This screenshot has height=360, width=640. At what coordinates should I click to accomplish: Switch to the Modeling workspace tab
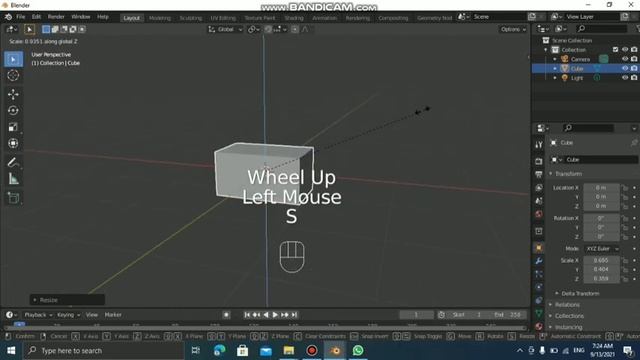[160, 18]
